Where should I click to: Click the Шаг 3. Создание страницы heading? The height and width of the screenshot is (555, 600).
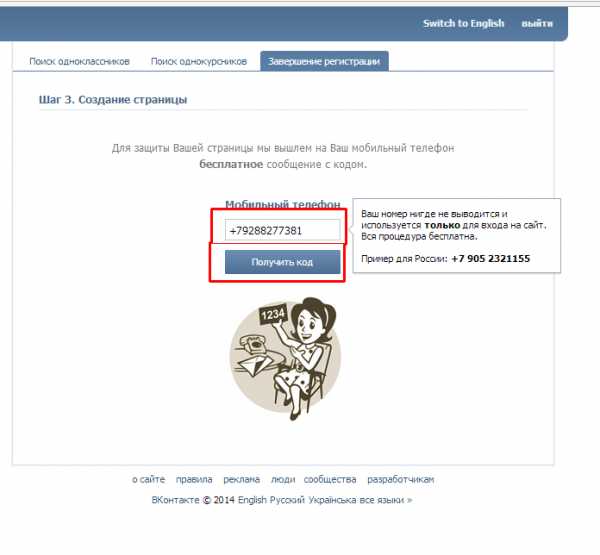113,100
